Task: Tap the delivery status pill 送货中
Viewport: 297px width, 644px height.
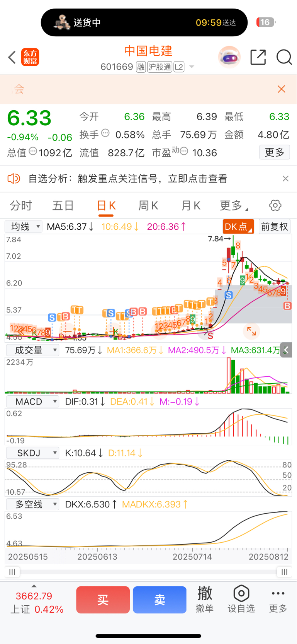Action: [144, 22]
